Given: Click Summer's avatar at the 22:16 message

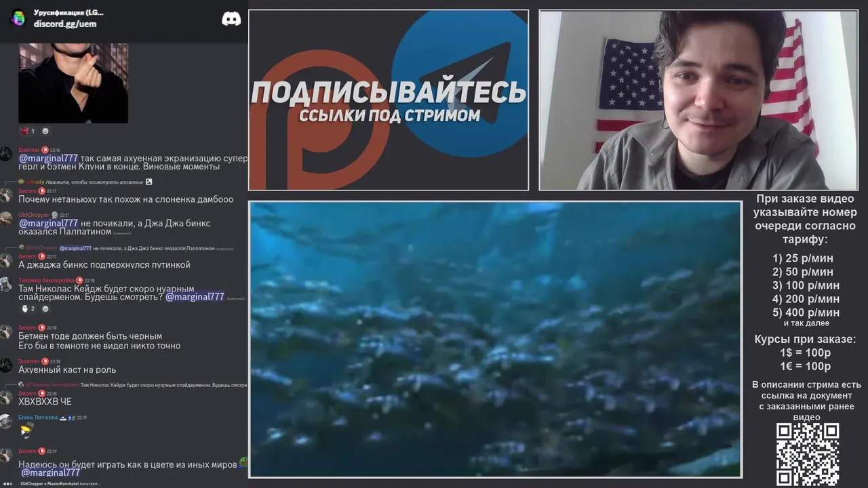Looking at the screenshot, I should [6, 154].
